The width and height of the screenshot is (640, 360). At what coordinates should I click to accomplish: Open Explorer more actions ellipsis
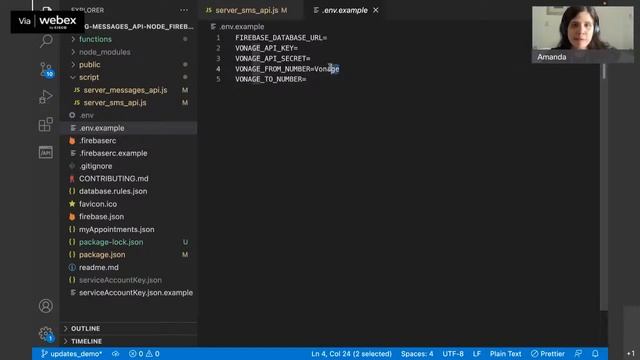[x=184, y=10]
